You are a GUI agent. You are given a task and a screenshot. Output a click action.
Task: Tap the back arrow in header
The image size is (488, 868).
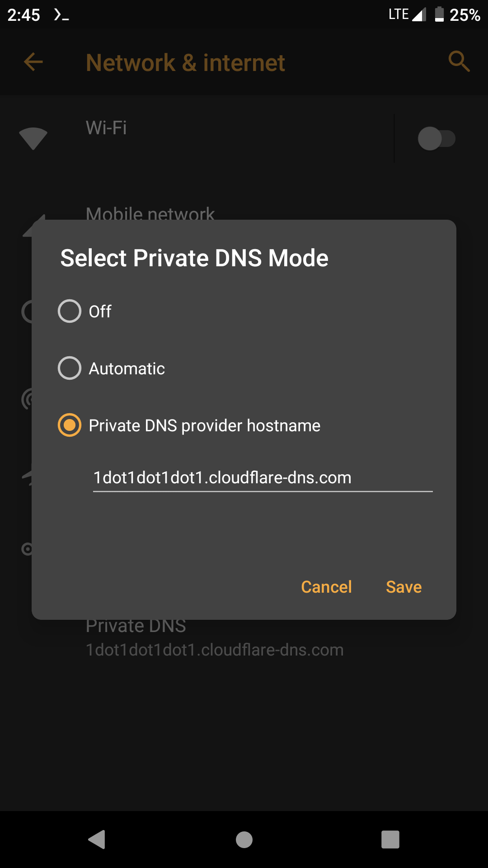(33, 62)
